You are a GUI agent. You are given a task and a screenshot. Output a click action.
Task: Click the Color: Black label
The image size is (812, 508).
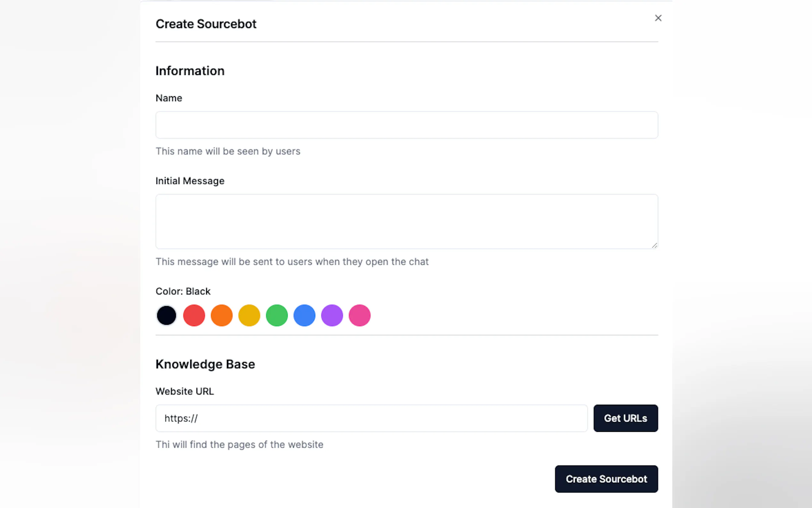click(183, 291)
